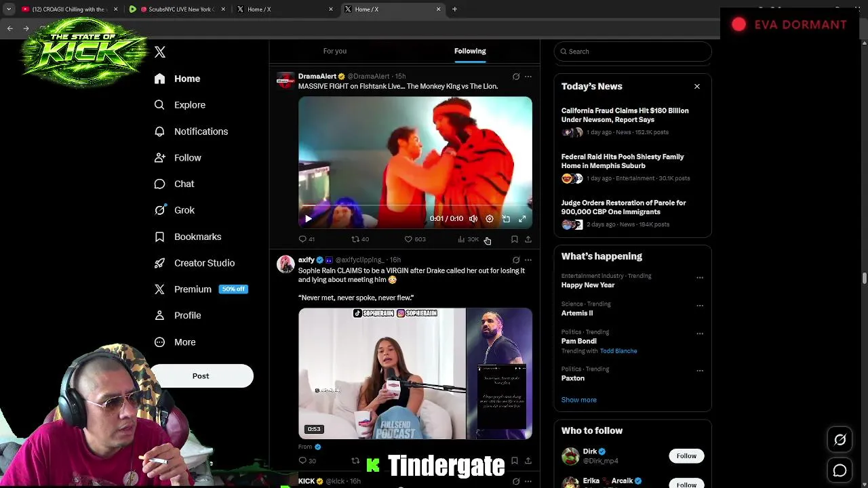Open Grok actions on DramaAlert post
Viewport: 868px width, 488px height.
tap(516, 77)
